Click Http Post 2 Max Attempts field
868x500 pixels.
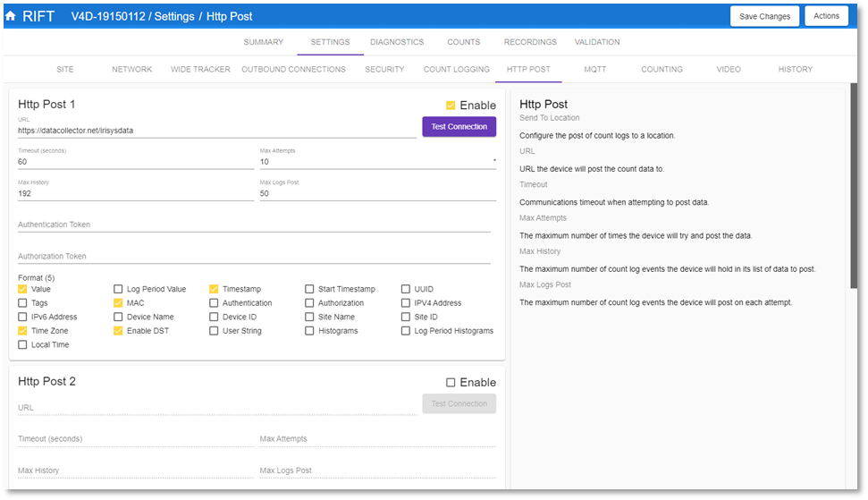pos(378,439)
